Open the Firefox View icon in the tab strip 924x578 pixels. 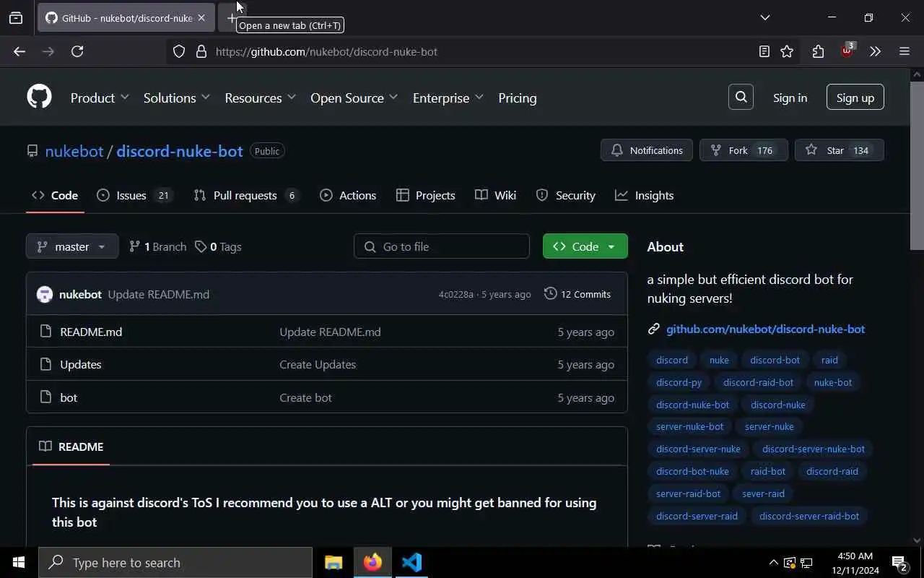16,18
